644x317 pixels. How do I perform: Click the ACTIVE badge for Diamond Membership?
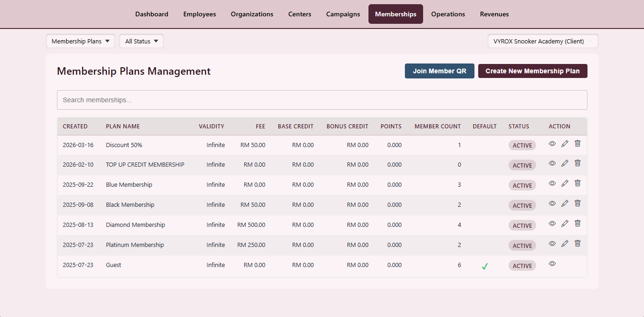[522, 225]
